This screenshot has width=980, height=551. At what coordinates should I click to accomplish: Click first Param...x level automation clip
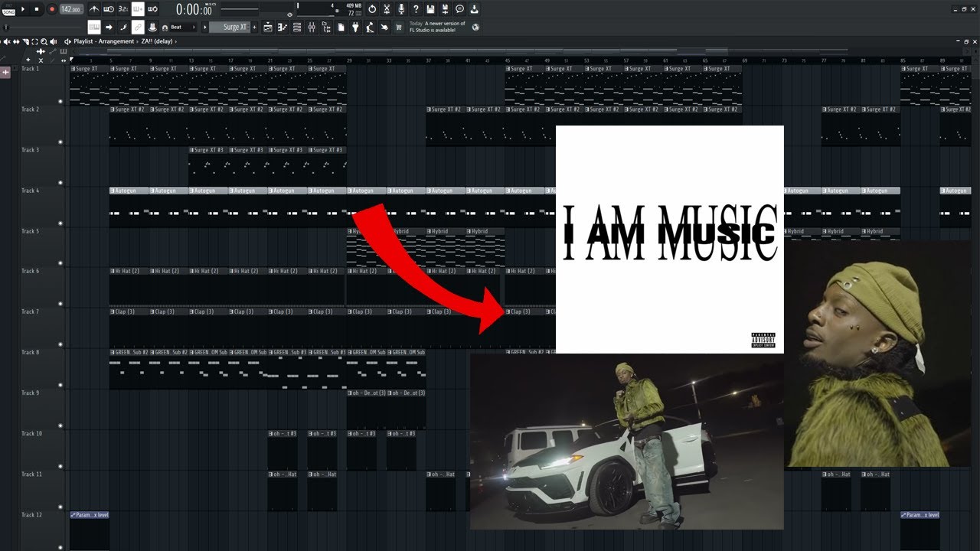point(89,530)
